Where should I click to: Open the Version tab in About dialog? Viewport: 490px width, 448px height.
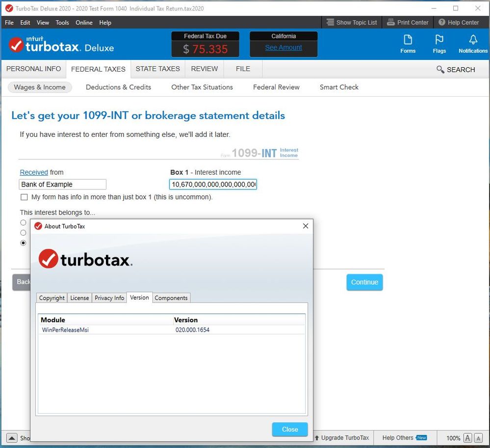[x=139, y=297]
